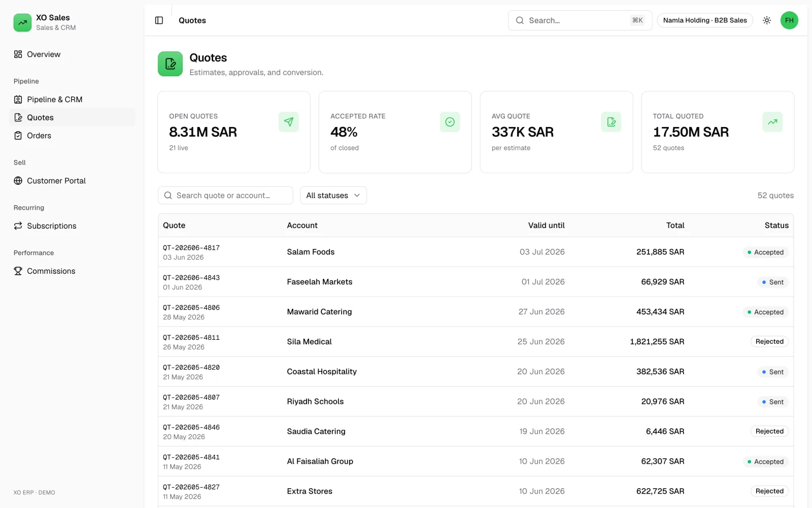Select the 20,976 SAR total for Riyadh Schools
This screenshot has height=508, width=812.
(x=663, y=402)
